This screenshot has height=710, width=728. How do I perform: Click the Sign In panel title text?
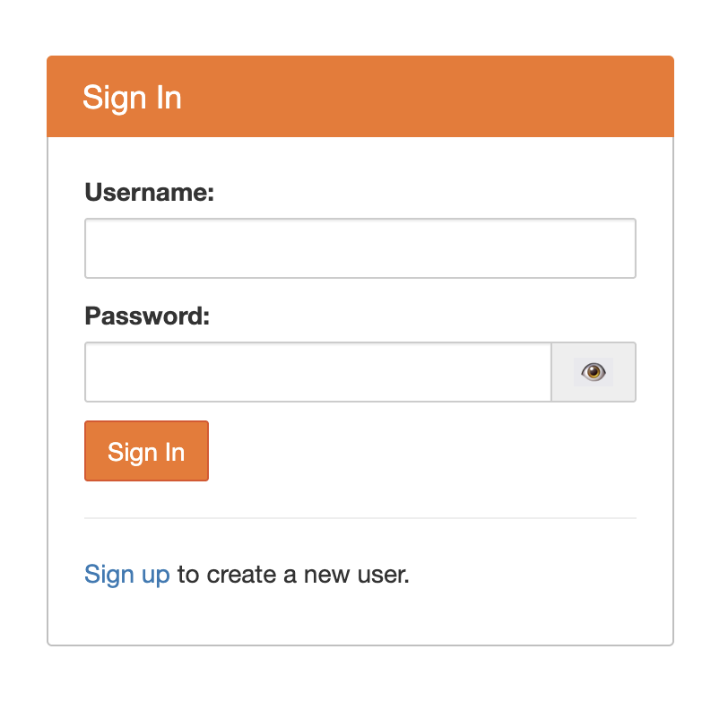(132, 98)
